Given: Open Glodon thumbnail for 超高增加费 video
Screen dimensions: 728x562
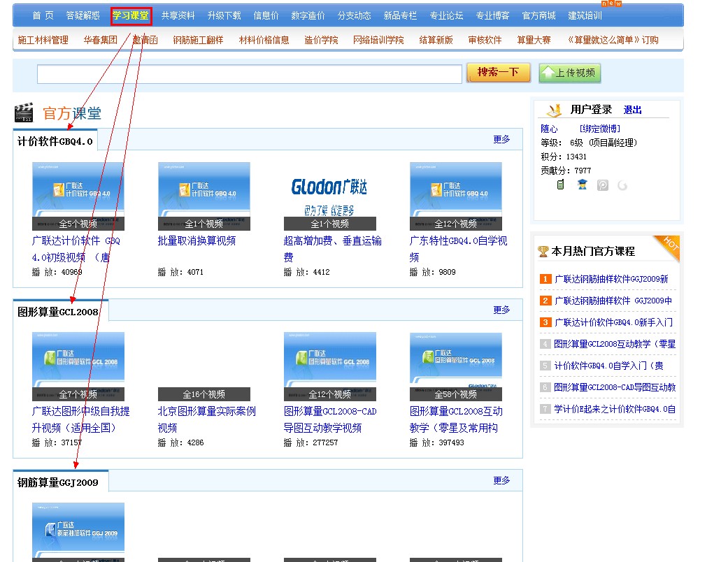Looking at the screenshot, I should pyautogui.click(x=329, y=196).
